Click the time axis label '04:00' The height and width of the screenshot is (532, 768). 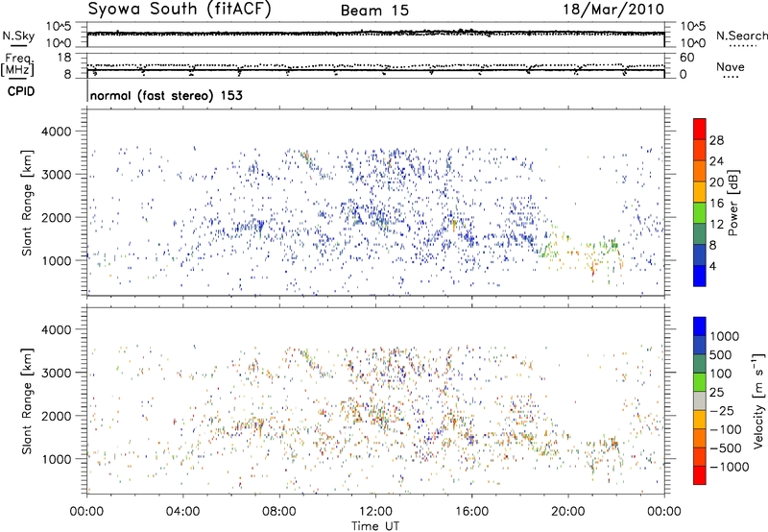182,512
